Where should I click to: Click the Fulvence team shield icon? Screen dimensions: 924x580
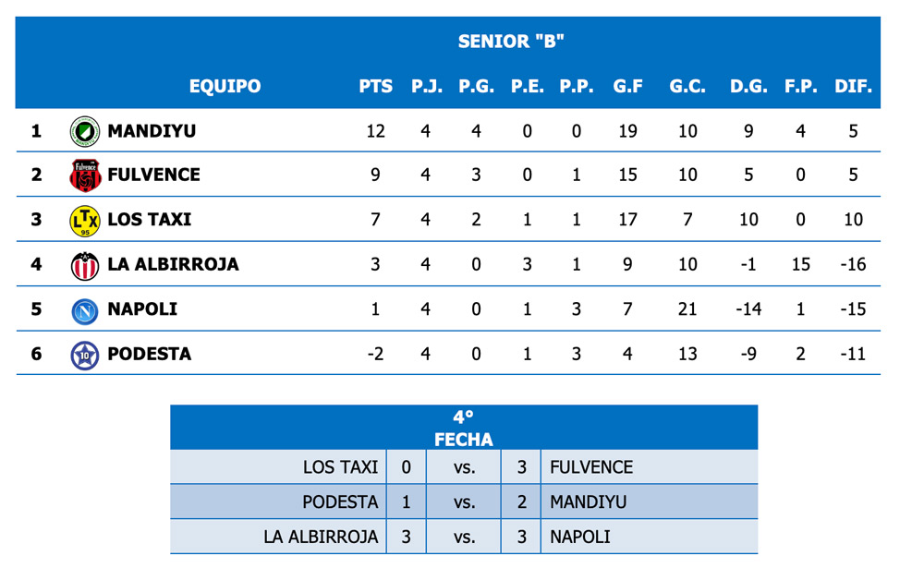85,175
